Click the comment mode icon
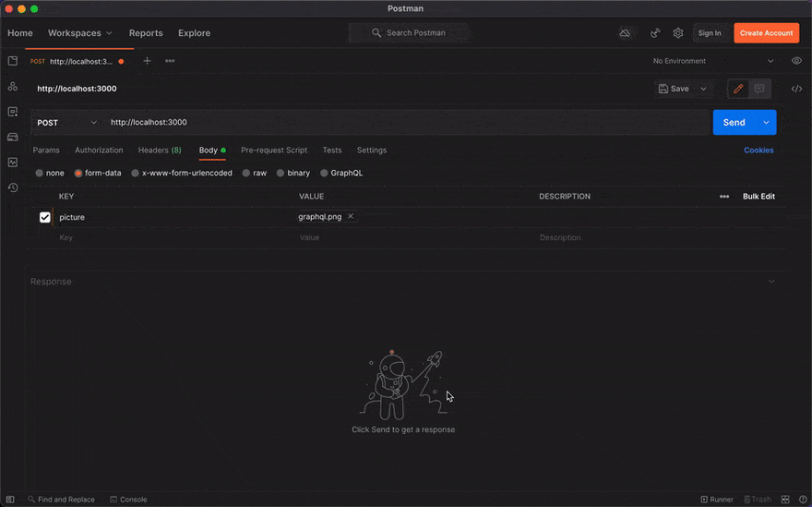This screenshot has height=507, width=812. coord(759,89)
